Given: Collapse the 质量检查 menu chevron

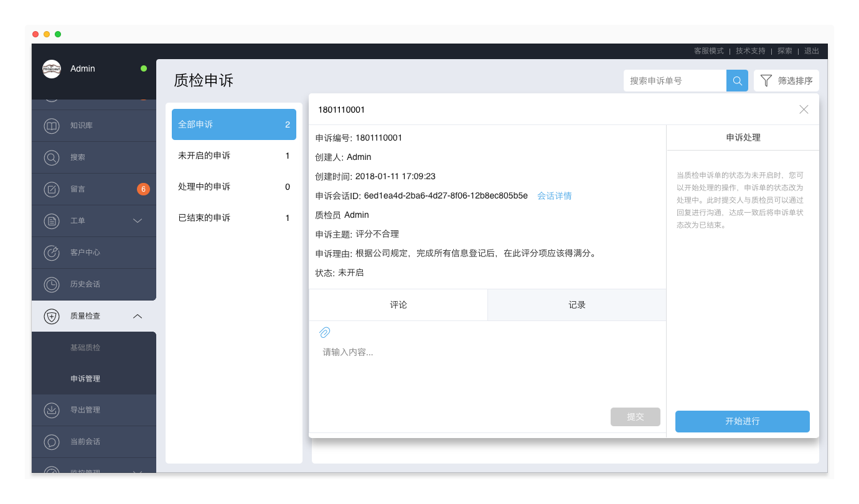Looking at the screenshot, I should [138, 316].
